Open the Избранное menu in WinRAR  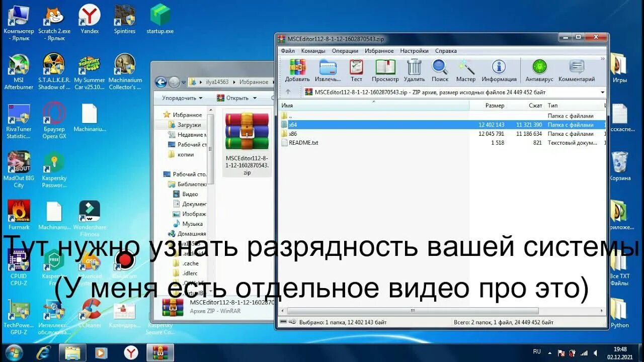tap(379, 51)
